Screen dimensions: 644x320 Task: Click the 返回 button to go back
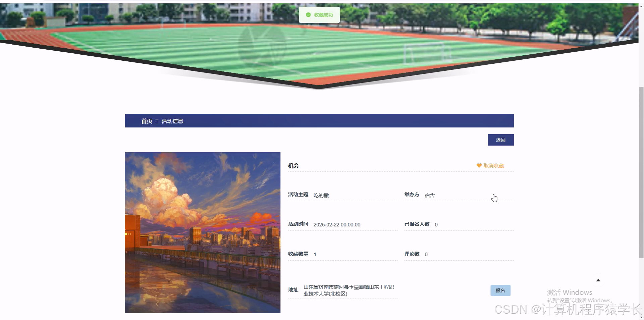pos(500,140)
